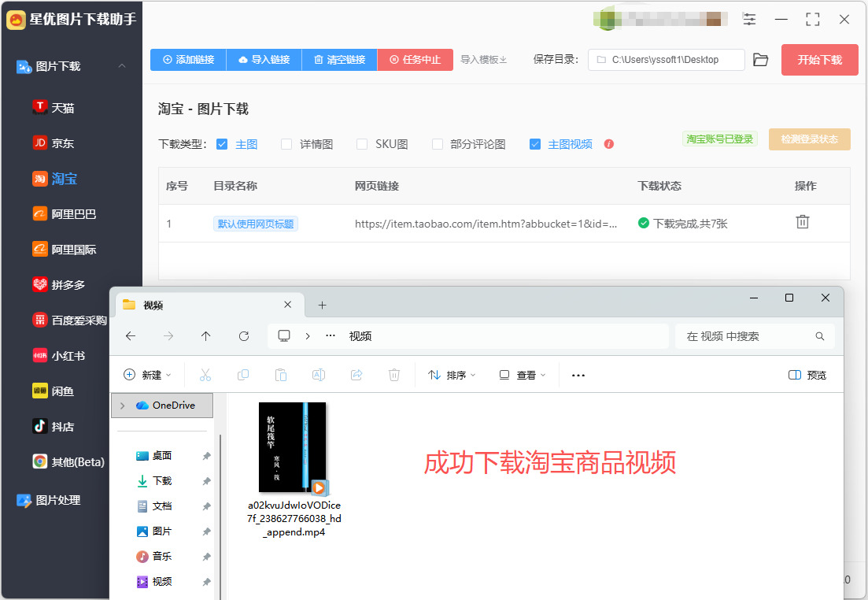Viewport: 868px width, 600px height.
Task: Go back in File Explorer
Action: tap(131, 335)
